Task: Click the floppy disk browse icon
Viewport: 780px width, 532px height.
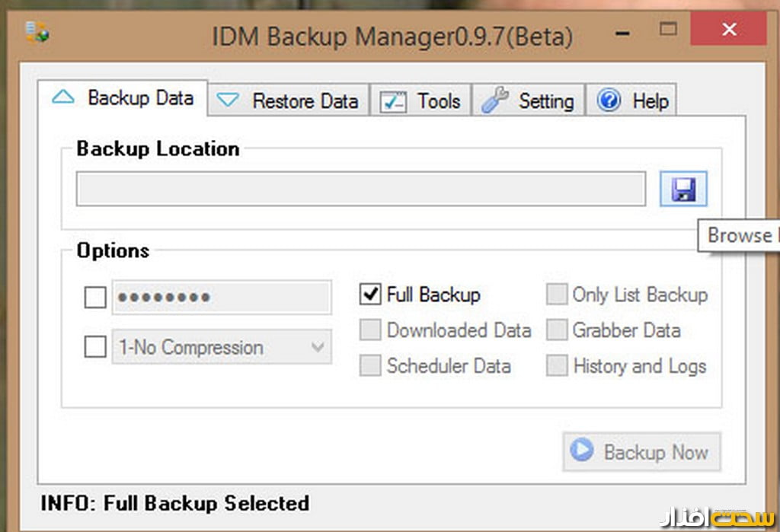Action: pos(683,190)
